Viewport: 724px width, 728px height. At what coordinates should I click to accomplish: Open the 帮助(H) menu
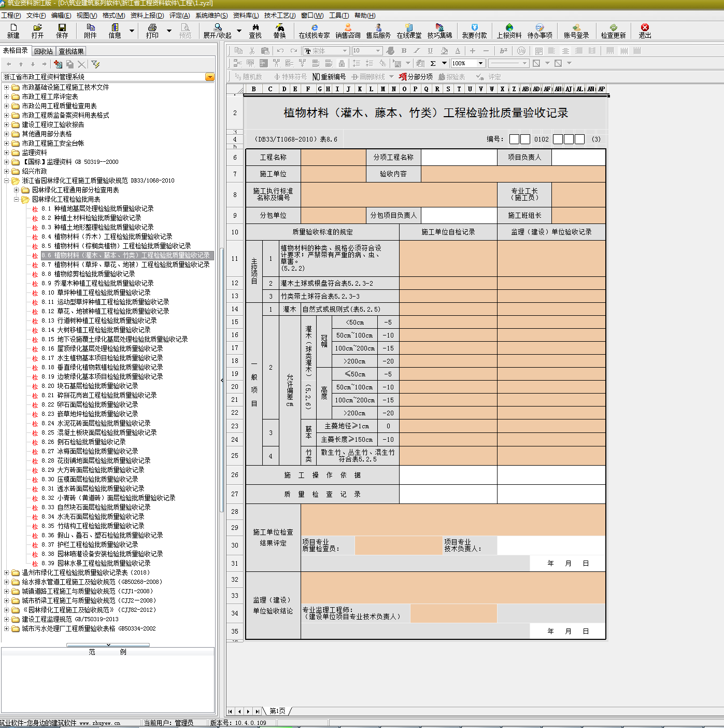365,16
